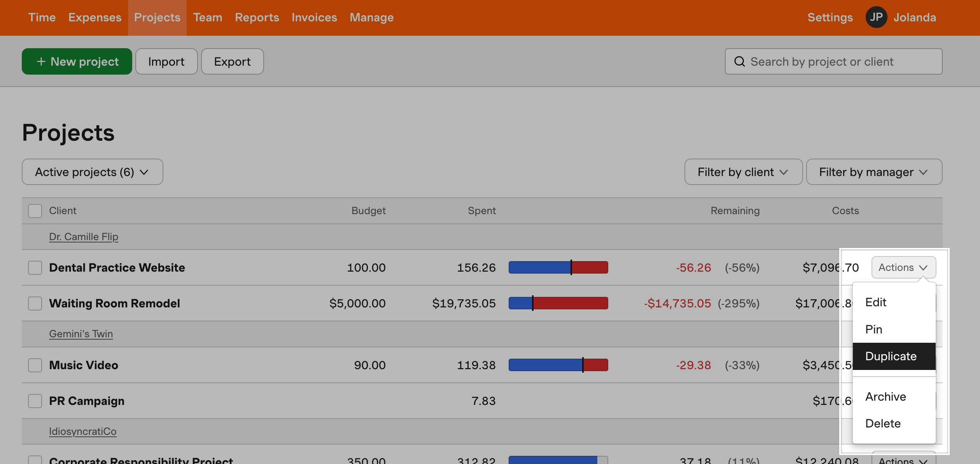Switch to the Reports tab

[257, 17]
